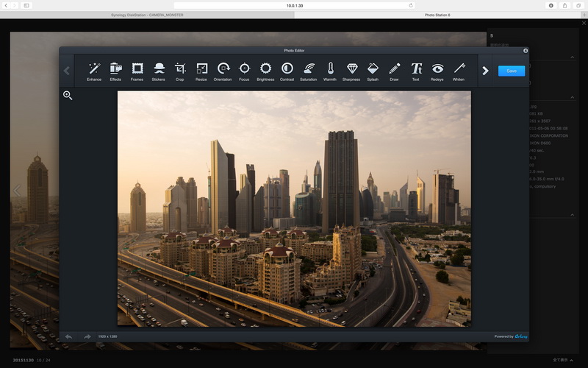Switch to Synology DiskStation browser tab
Viewport: 588px width, 368px height.
[147, 15]
